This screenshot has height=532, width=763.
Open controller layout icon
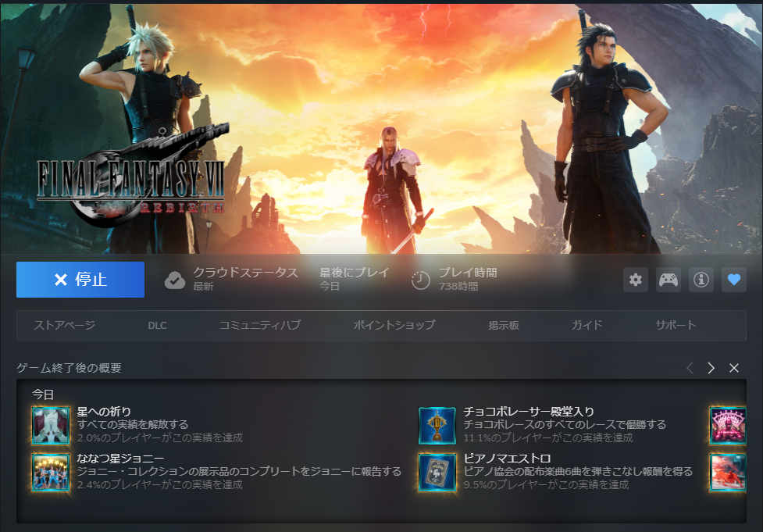(x=669, y=280)
